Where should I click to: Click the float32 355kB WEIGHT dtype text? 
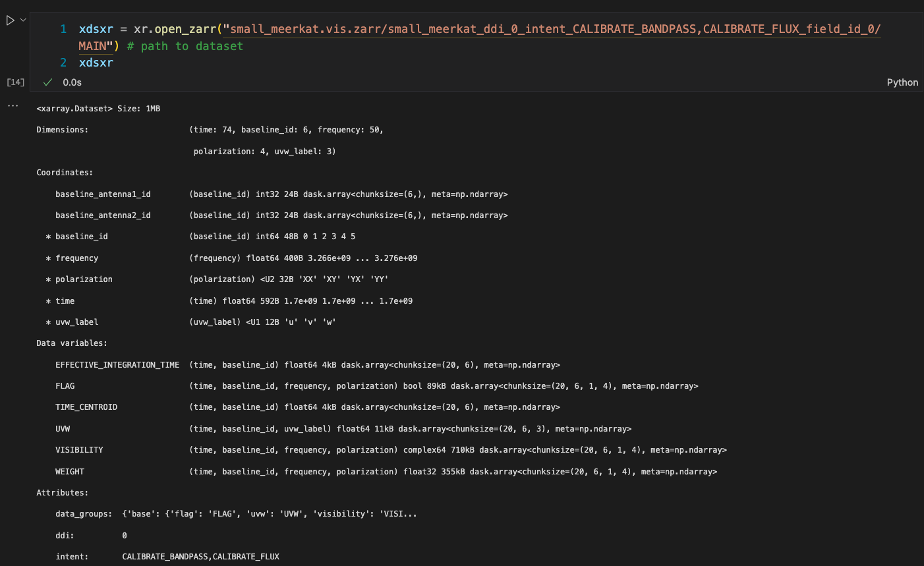tap(434, 472)
